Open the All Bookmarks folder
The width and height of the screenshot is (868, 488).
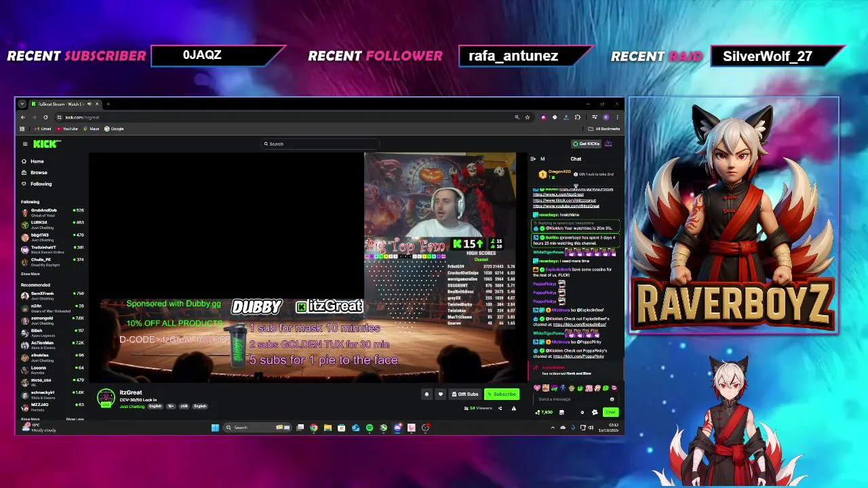tap(605, 129)
